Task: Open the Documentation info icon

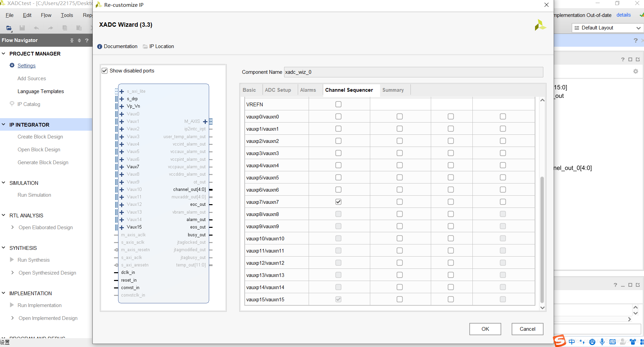Action: click(x=99, y=46)
